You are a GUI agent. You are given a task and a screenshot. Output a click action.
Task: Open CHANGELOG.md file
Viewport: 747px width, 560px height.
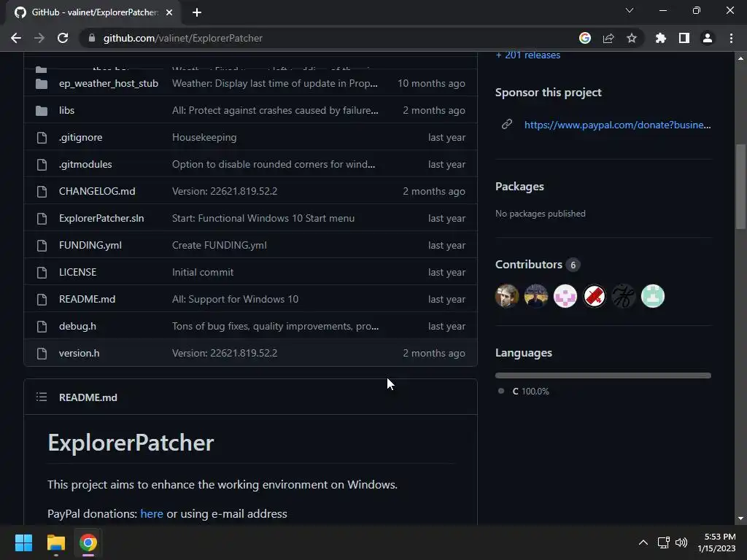(97, 192)
